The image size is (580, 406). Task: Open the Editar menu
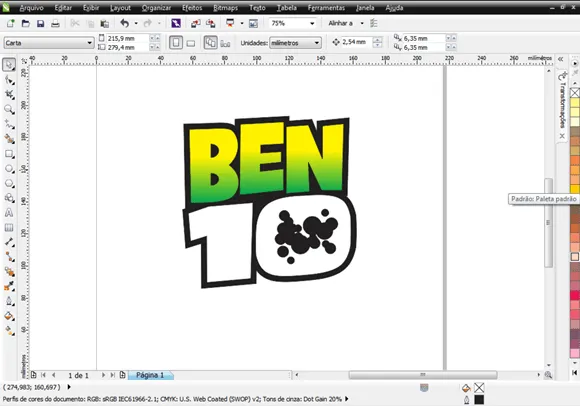pos(63,8)
